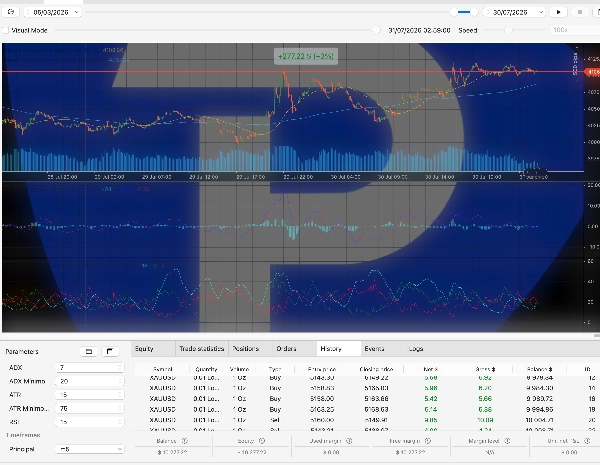Click the red price tag on the chart price axis
Screen dimensions: 600x465
point(592,72)
